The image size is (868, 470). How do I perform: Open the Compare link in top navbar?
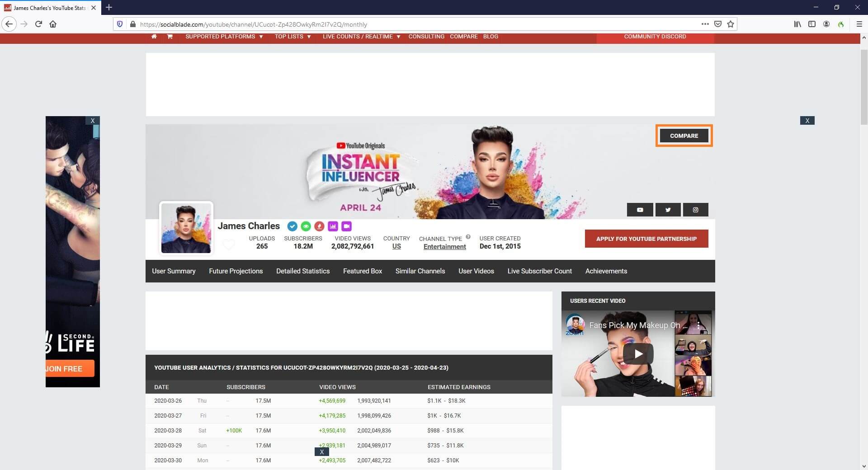463,37
